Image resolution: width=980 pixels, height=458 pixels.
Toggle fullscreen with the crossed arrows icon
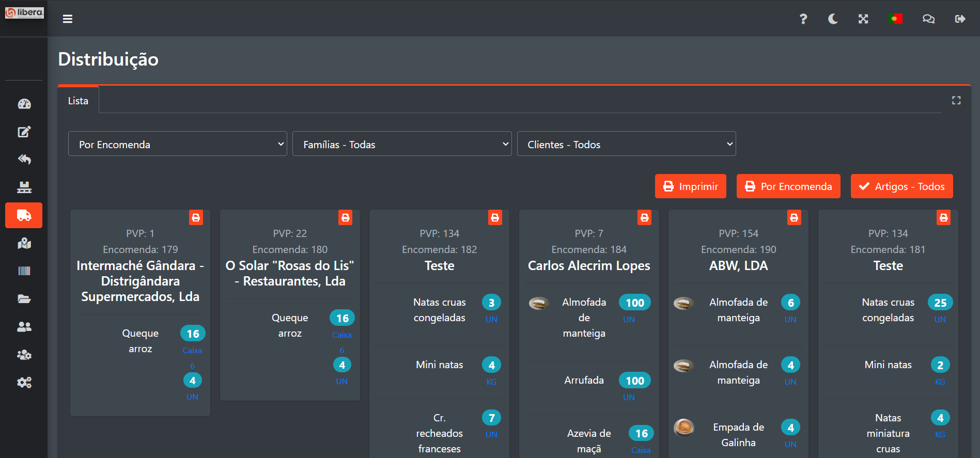click(x=863, y=19)
